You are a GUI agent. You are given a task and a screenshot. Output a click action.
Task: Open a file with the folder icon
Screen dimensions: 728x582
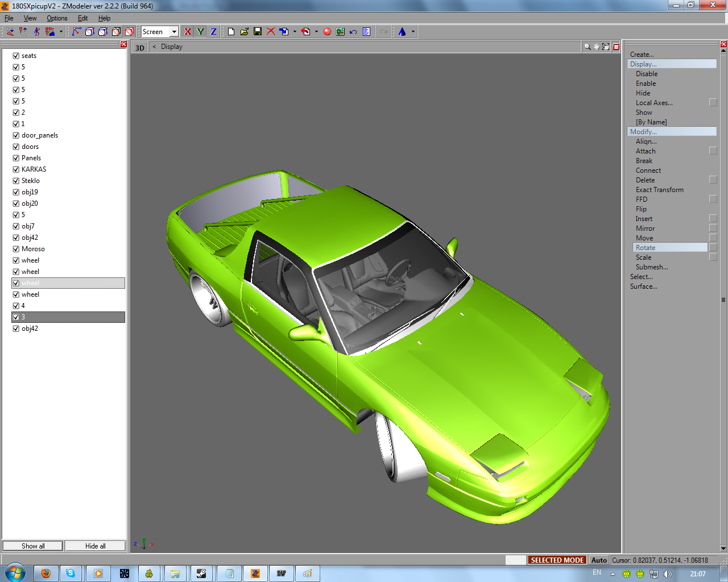244,32
